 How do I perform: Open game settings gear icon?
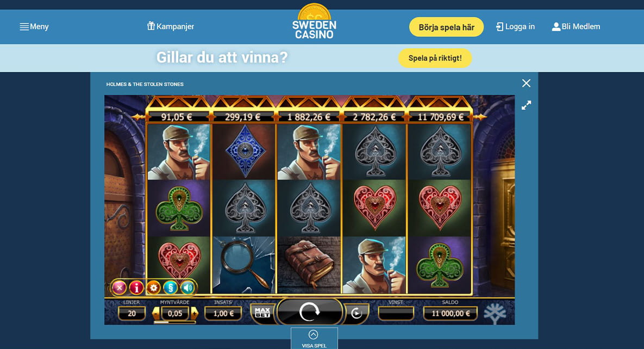coord(154,288)
